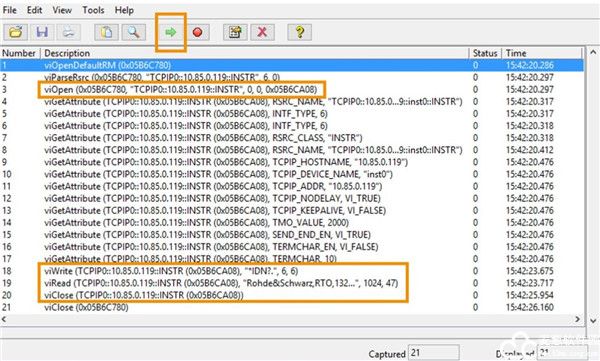Open help via yellow question mark icon

pyautogui.click(x=300, y=32)
